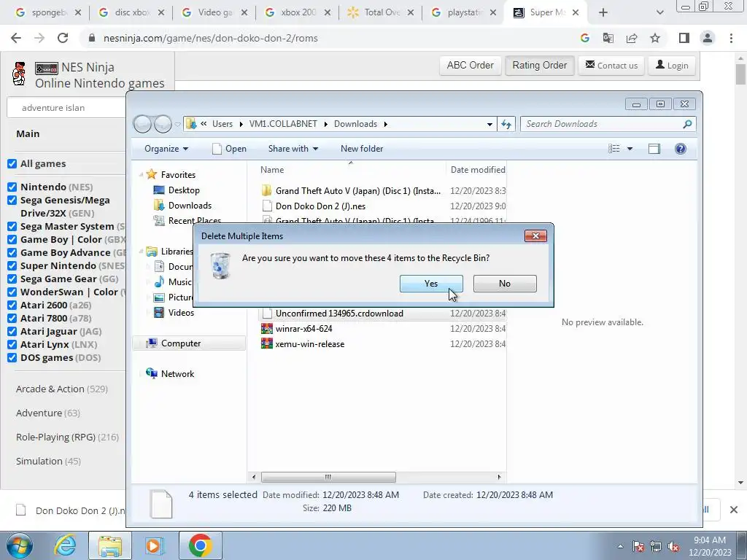Select Don Doko Don 2 (J).nes file
This screenshot has width=747, height=560.
314,206
